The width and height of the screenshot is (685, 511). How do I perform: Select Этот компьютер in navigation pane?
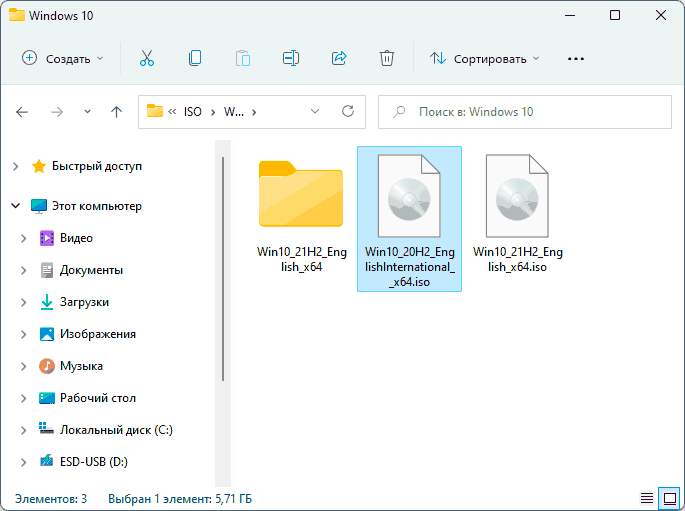(x=97, y=206)
